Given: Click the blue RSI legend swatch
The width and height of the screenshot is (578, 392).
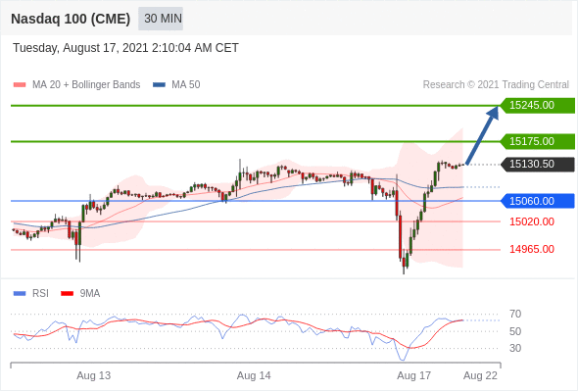Looking at the screenshot, I should point(20,294).
